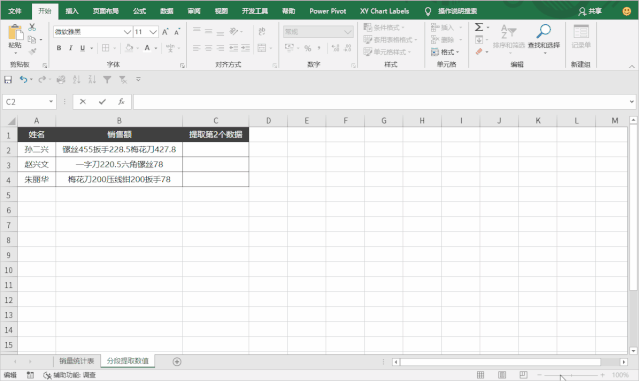Click the AutoSum sigma icon
This screenshot has width=639, height=381.
(x=479, y=27)
